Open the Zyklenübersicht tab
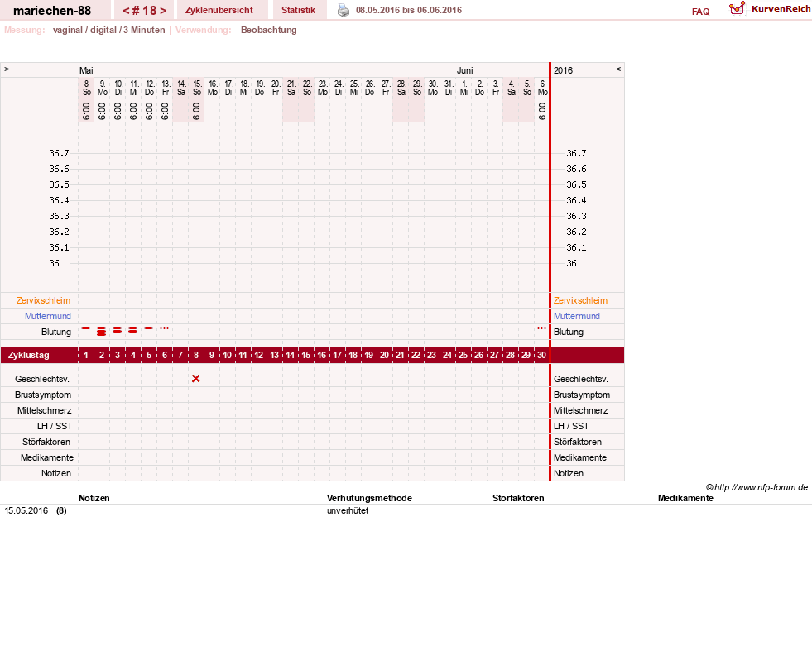 [x=219, y=11]
